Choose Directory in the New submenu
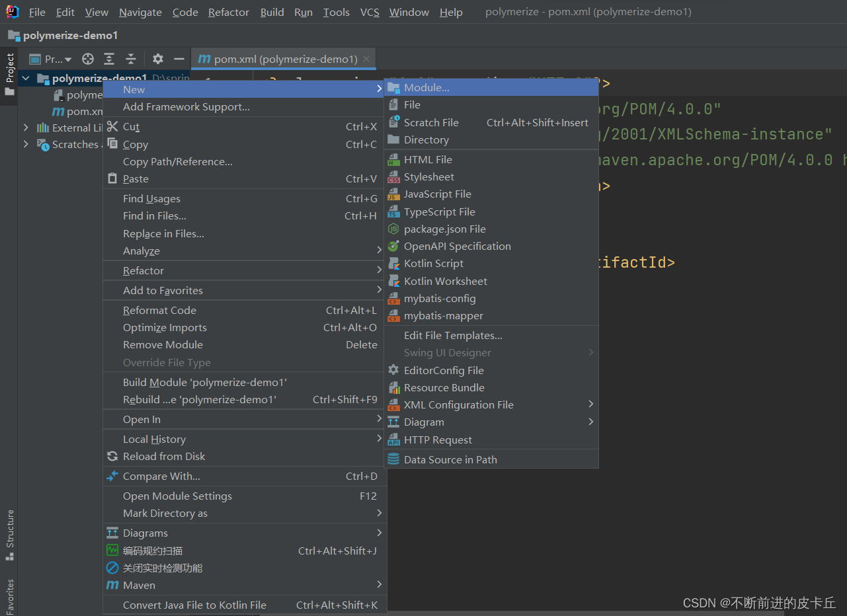Viewport: 847px width, 616px height. [491, 139]
